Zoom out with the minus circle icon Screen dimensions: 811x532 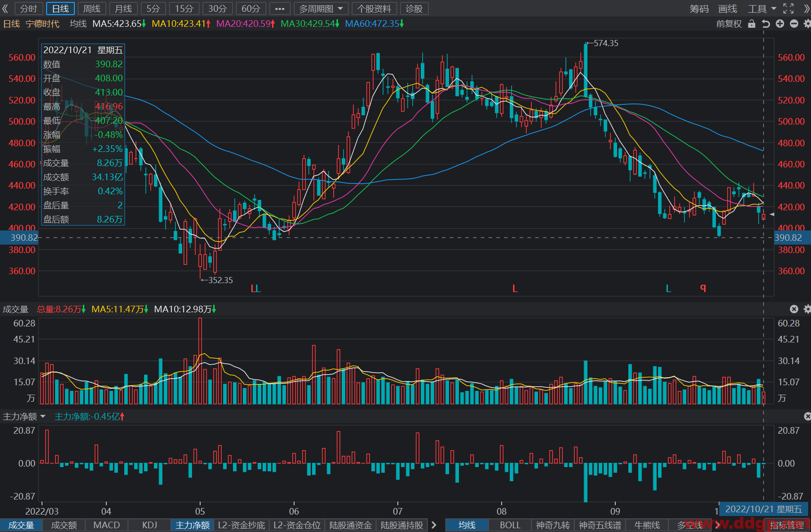794,24
